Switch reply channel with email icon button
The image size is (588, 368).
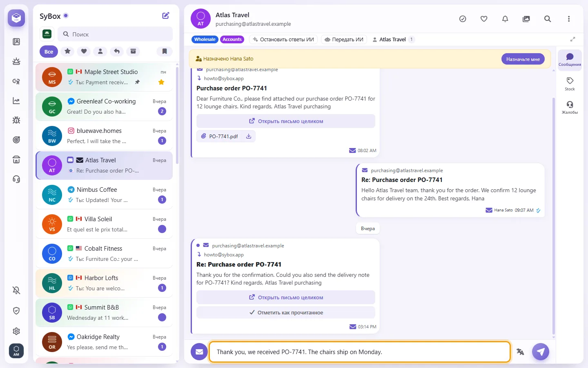199,352
